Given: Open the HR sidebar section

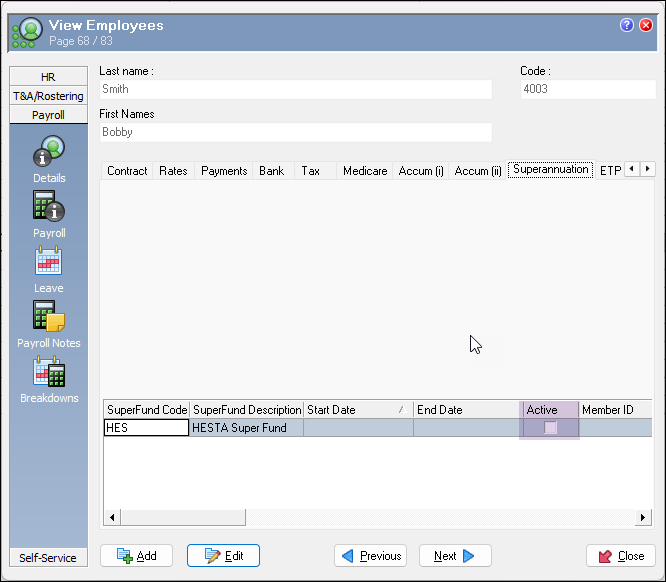Looking at the screenshot, I should pyautogui.click(x=48, y=77).
